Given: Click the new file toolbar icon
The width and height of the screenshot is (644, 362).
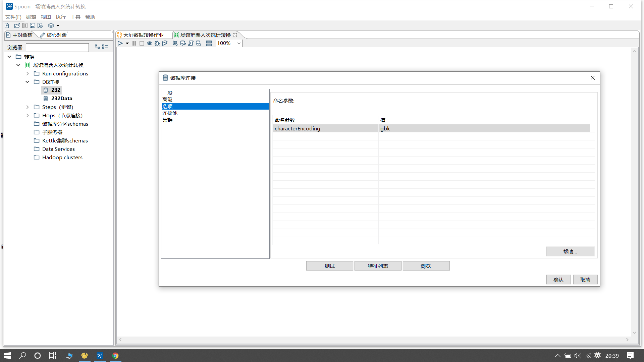Looking at the screenshot, I should tap(7, 25).
